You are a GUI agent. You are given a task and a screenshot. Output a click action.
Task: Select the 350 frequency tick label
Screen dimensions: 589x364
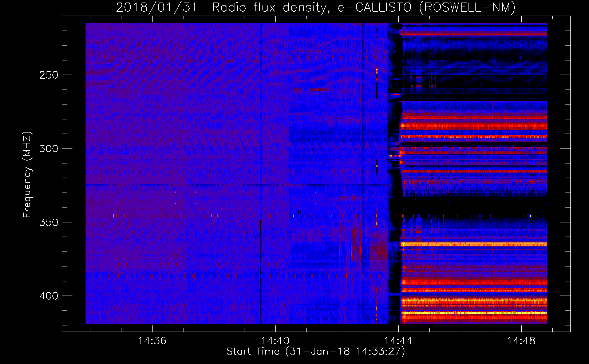pos(49,222)
